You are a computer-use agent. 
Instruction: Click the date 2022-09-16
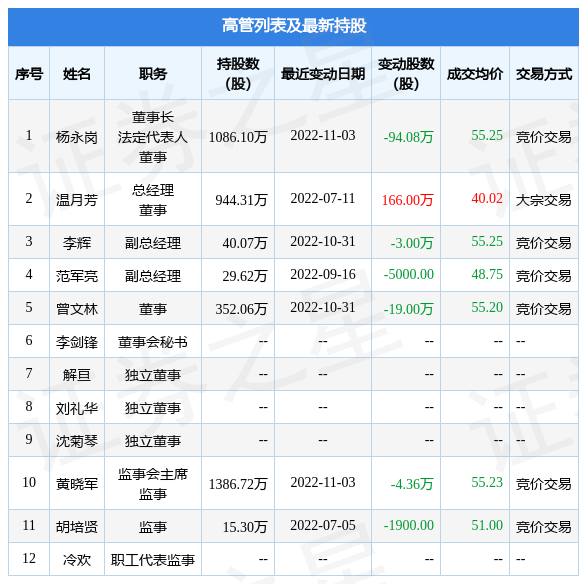tap(323, 274)
